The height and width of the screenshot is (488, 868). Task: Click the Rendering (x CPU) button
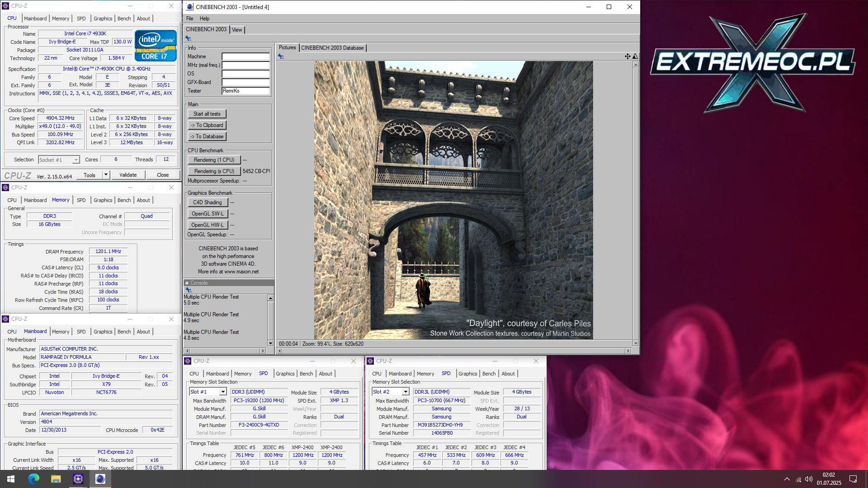click(x=214, y=171)
